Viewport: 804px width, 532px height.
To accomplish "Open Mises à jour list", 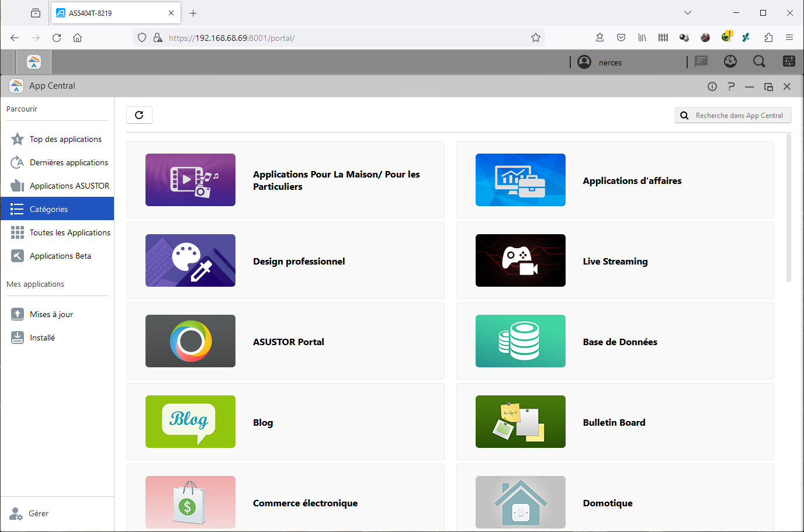I will pos(57,314).
